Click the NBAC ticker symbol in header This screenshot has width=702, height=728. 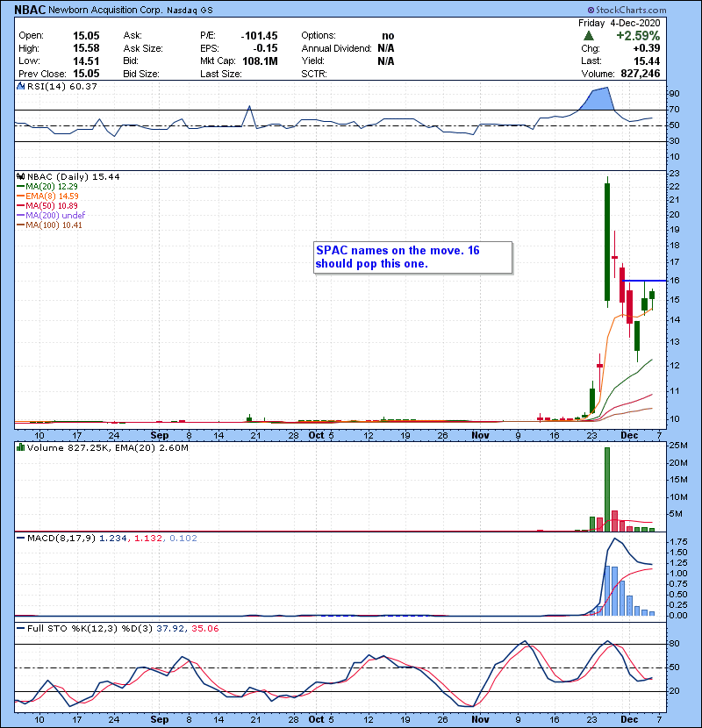[x=28, y=10]
